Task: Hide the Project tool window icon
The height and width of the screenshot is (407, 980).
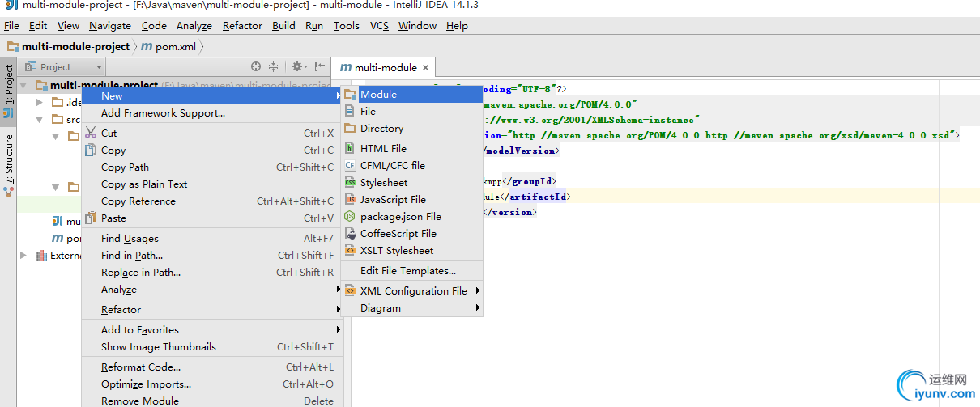Action: 320,66
